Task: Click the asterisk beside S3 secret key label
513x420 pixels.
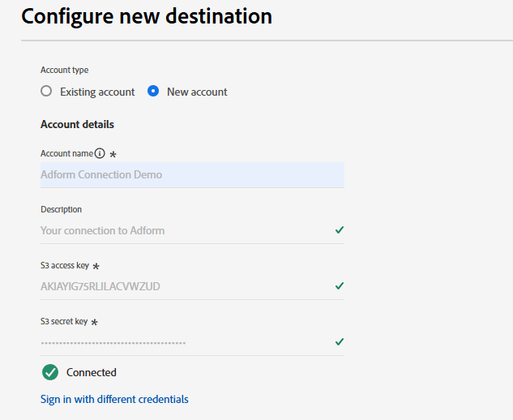Action: click(95, 322)
